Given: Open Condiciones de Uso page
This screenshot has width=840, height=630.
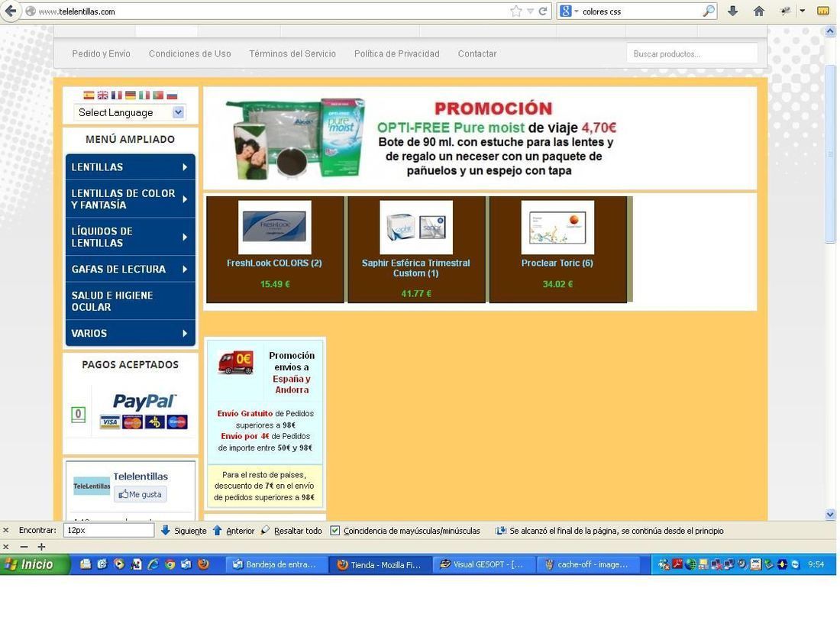Looking at the screenshot, I should click(x=189, y=53).
